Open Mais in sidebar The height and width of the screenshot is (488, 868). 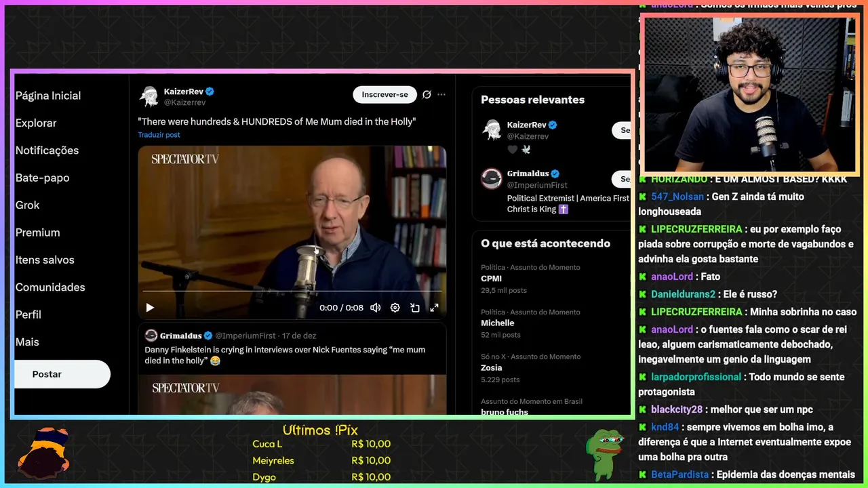(27, 342)
